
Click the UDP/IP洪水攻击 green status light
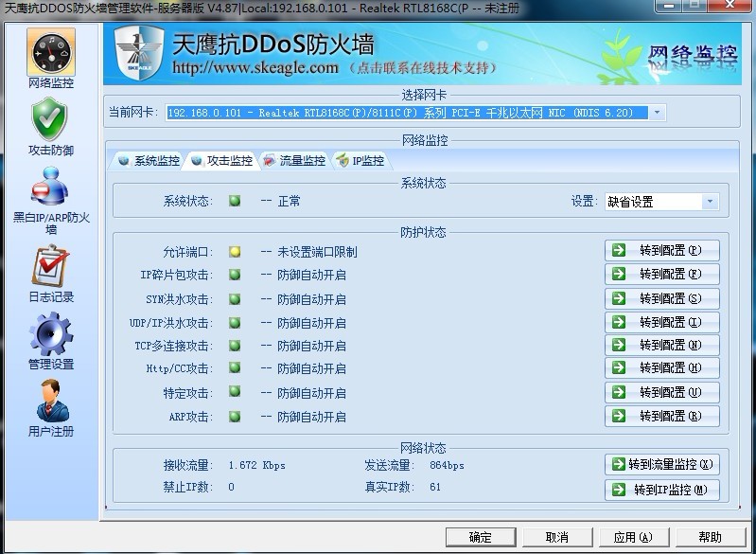tap(235, 322)
